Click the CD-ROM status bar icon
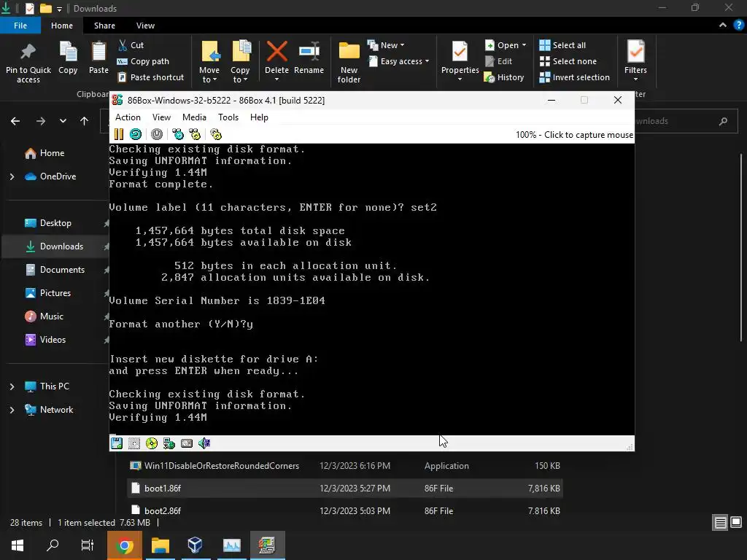Viewport: 747px width, 560px height. tap(152, 443)
